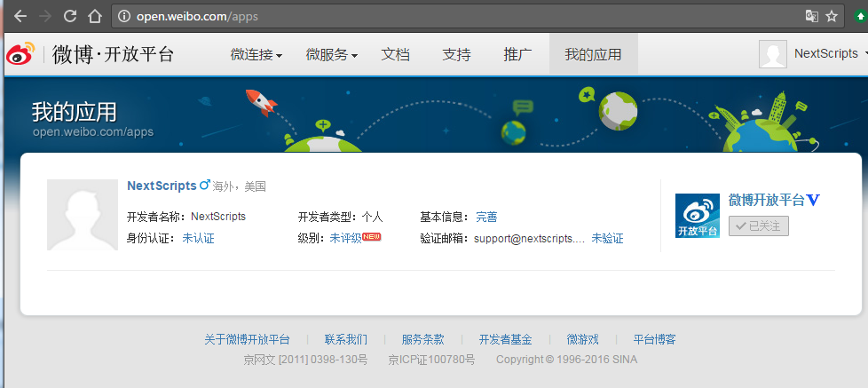Click the Copyright 1996-2016 SINA text
The height and width of the screenshot is (388, 868).
(x=567, y=360)
